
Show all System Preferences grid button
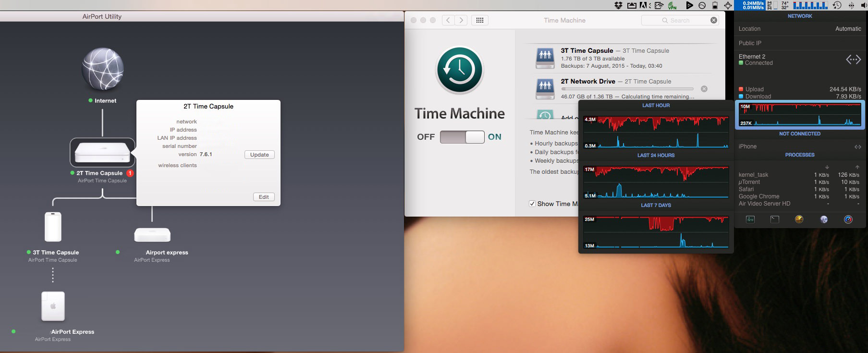click(480, 20)
